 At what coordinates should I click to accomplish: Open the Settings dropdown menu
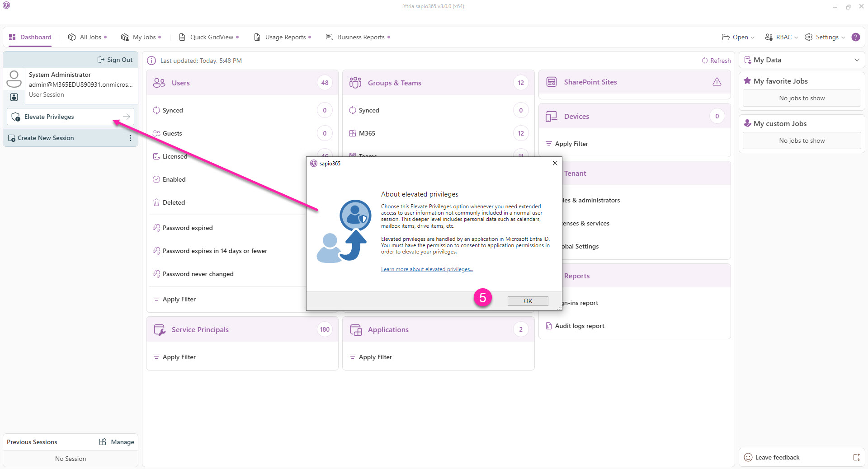(x=825, y=37)
